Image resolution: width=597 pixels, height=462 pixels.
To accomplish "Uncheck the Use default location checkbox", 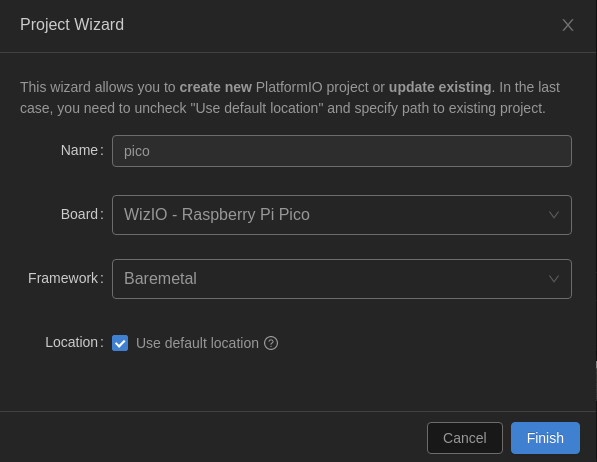I will tap(120, 343).
